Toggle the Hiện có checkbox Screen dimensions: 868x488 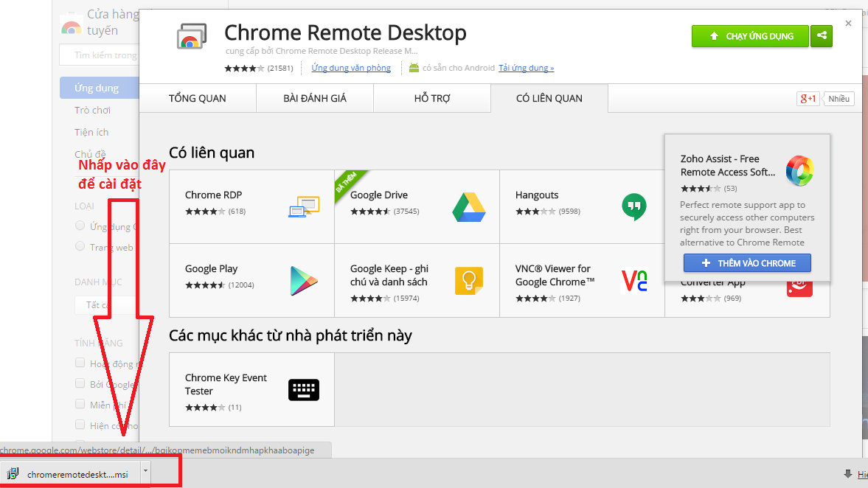point(80,425)
